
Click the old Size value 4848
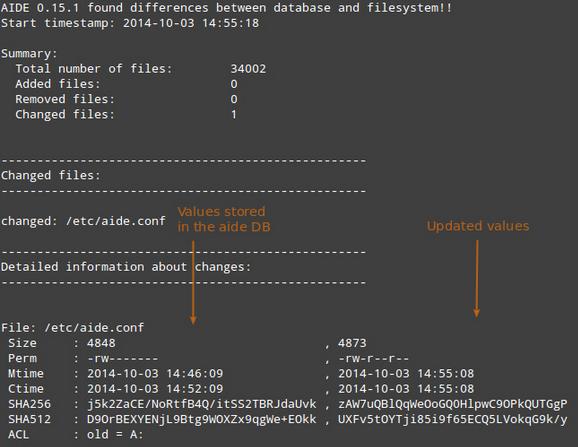[x=101, y=343]
